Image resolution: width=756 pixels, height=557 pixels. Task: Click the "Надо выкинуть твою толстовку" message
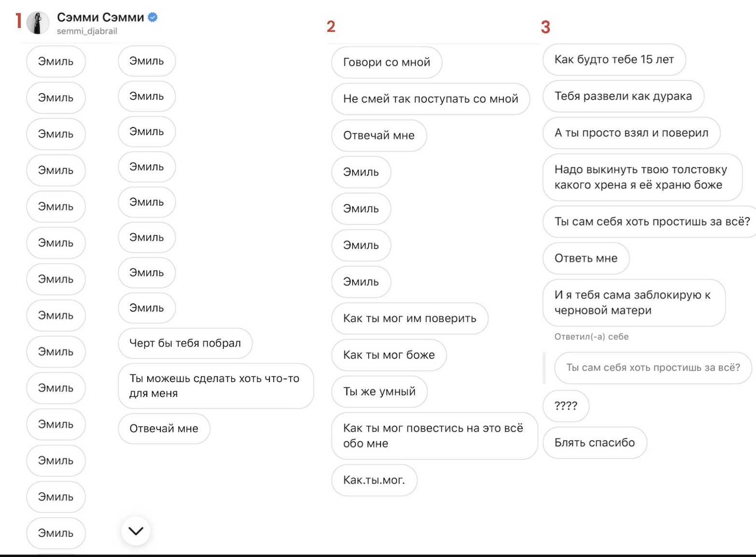643,177
